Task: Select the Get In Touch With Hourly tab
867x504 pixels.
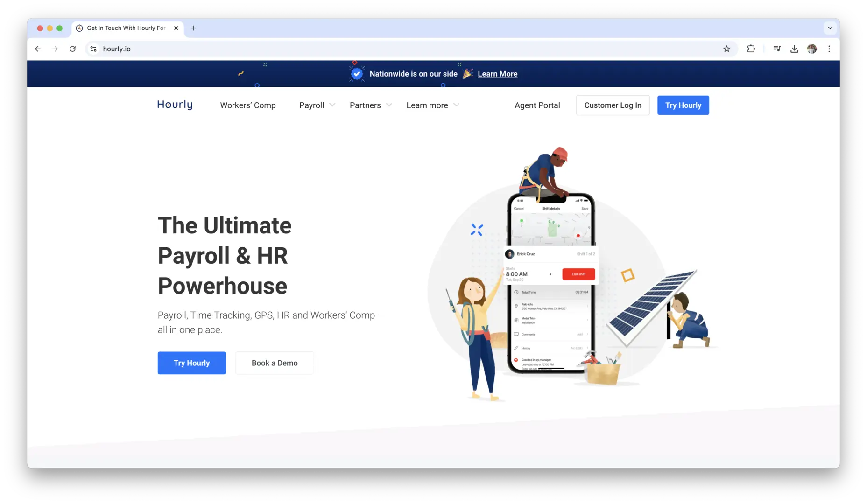Action: [127, 28]
